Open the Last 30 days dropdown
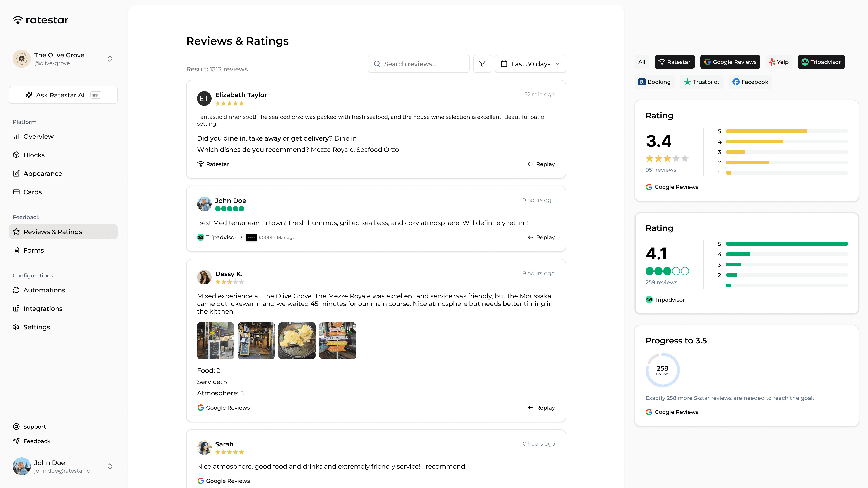Viewport: 868px width, 488px height. pyautogui.click(x=530, y=64)
